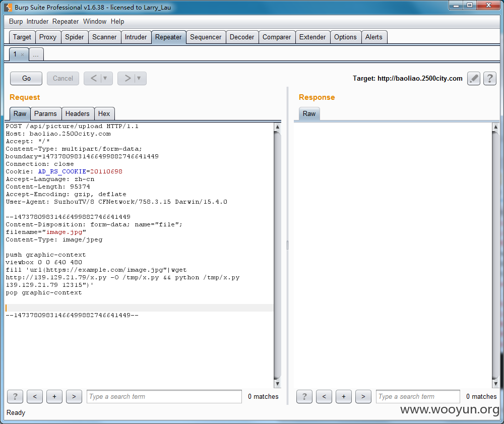The height and width of the screenshot is (424, 504).
Task: Select the response Raw tab
Action: point(309,114)
